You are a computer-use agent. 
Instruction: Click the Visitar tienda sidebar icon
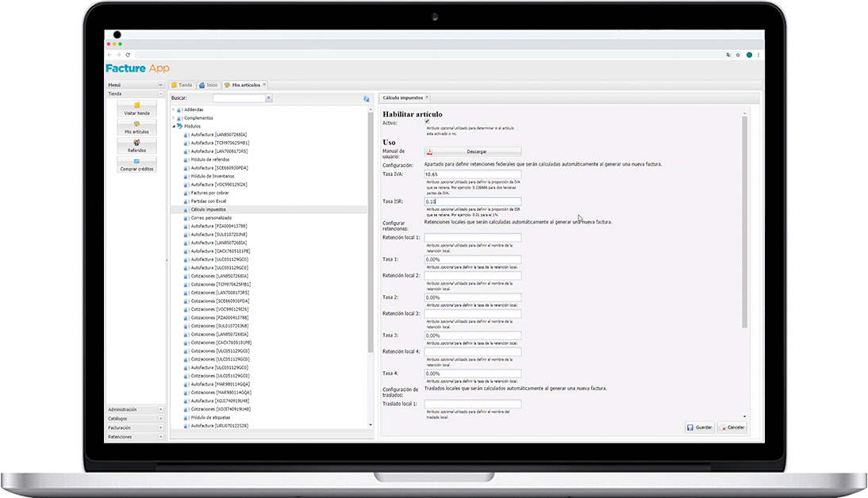click(136, 108)
